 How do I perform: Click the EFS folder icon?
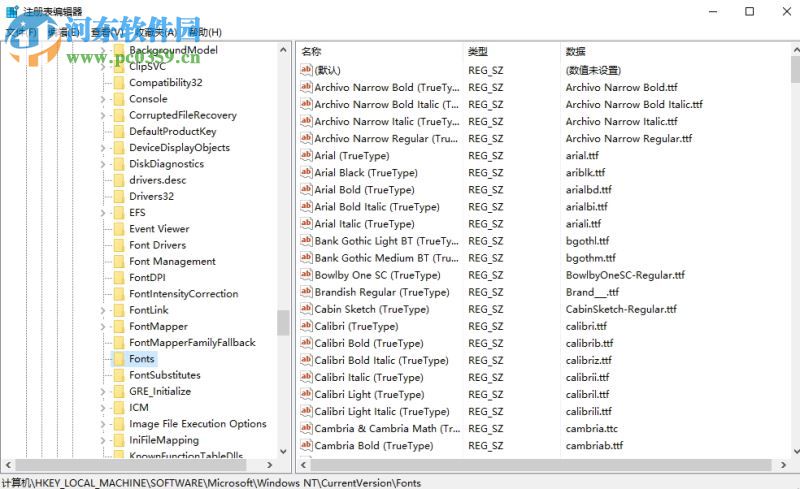(118, 212)
